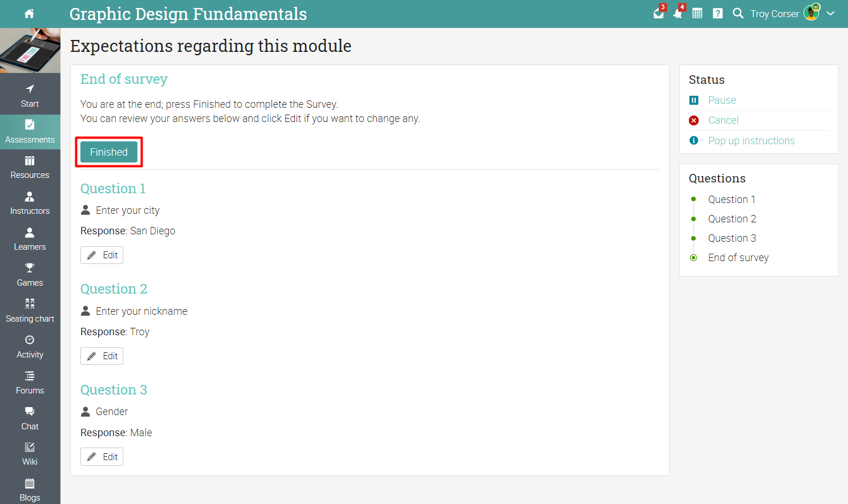Screen dimensions: 848x504
Task: Show Pop up instructions
Action: pos(751,141)
